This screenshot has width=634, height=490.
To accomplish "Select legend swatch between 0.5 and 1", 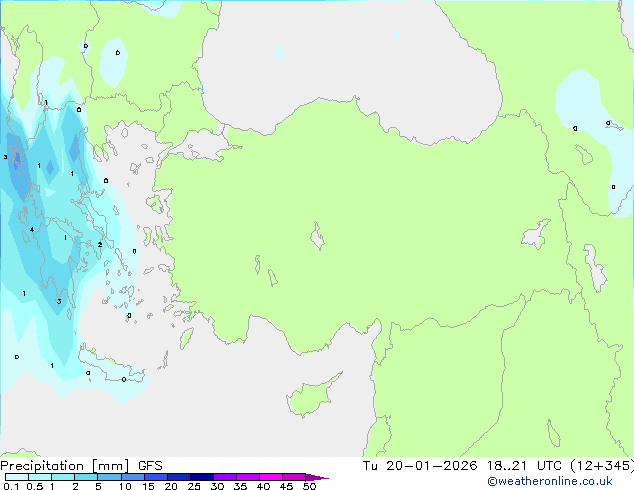I will click(40, 477).
